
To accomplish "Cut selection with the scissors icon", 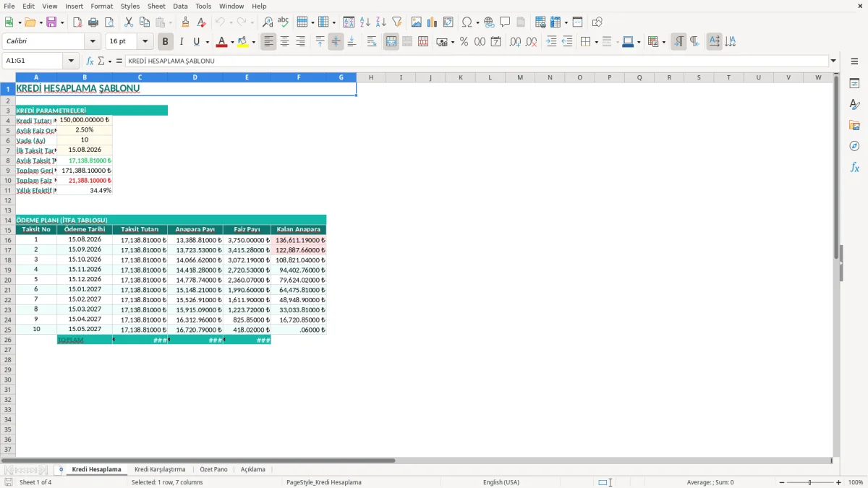I will (128, 22).
